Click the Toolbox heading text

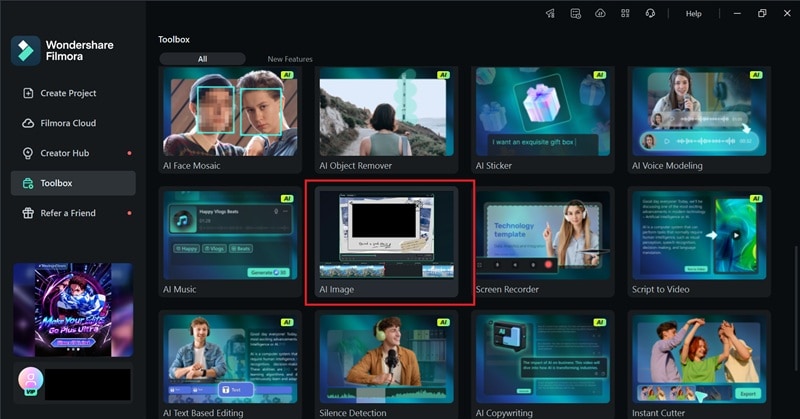174,39
